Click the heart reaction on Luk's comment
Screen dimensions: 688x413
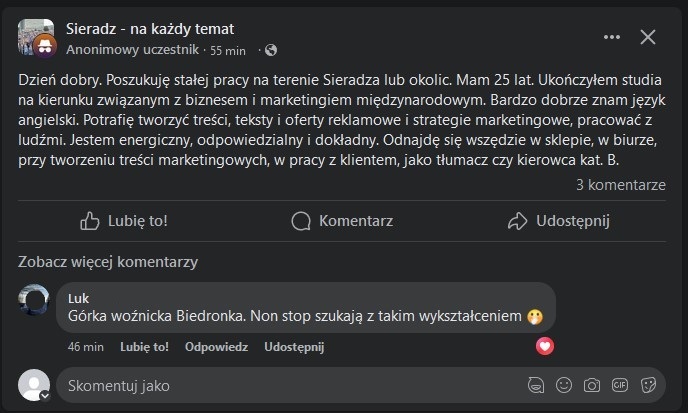544,346
